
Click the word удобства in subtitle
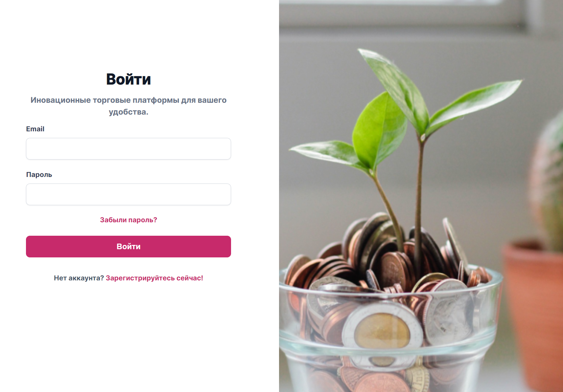(129, 112)
